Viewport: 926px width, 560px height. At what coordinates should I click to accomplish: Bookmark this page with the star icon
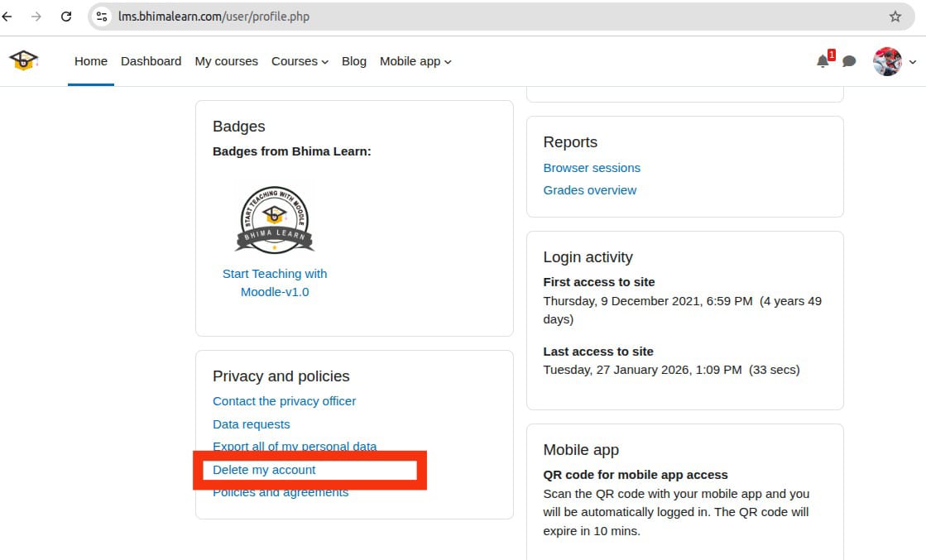click(895, 17)
